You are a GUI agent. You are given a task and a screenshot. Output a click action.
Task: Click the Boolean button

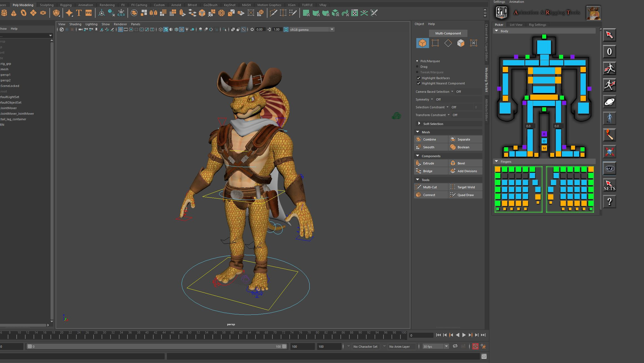pos(465,147)
